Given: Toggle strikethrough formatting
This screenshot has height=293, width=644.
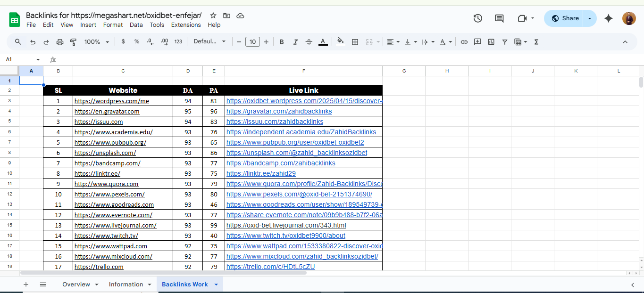Looking at the screenshot, I should click(309, 42).
